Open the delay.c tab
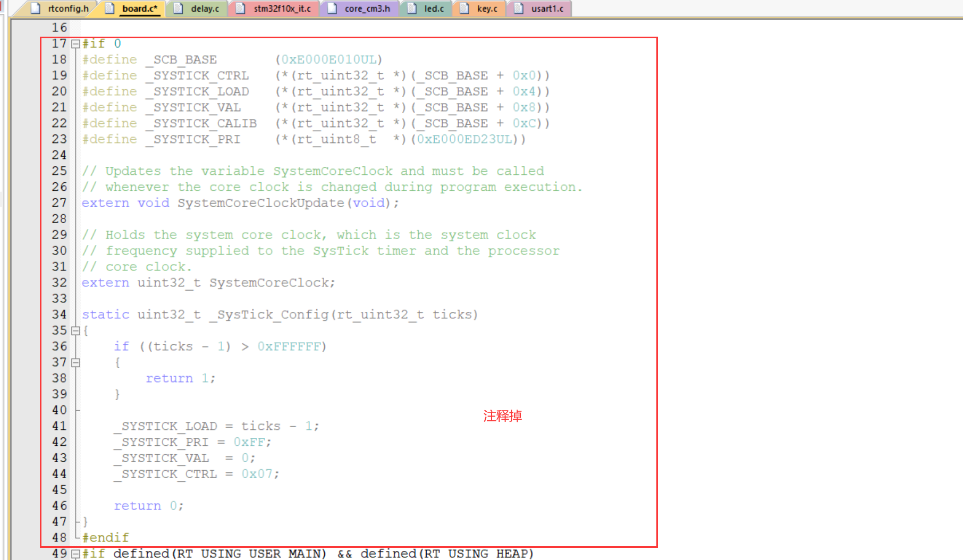963x560 pixels. [x=197, y=9]
